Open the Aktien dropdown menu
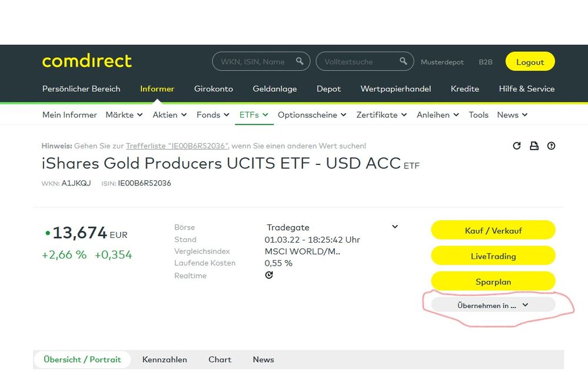 pos(170,115)
